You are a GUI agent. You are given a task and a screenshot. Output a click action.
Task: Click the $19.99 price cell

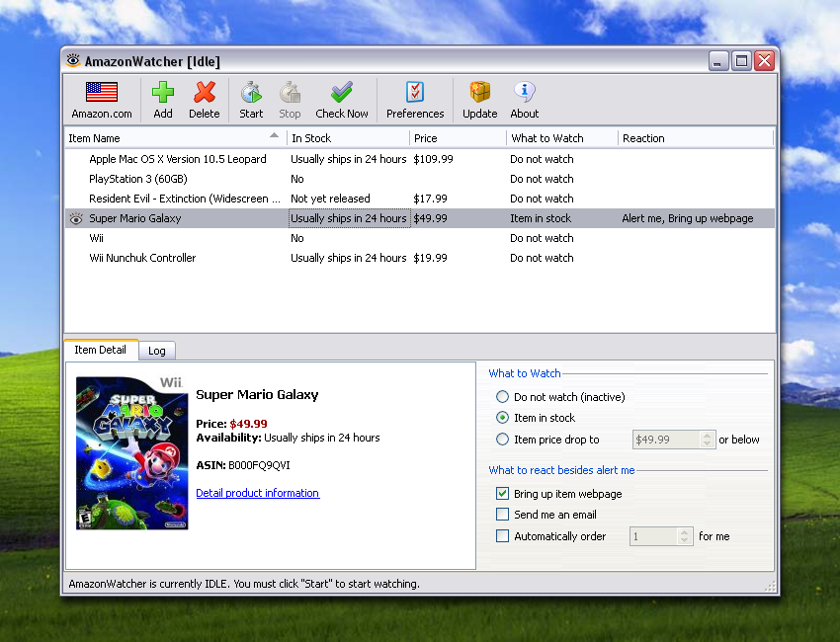pyautogui.click(x=430, y=258)
